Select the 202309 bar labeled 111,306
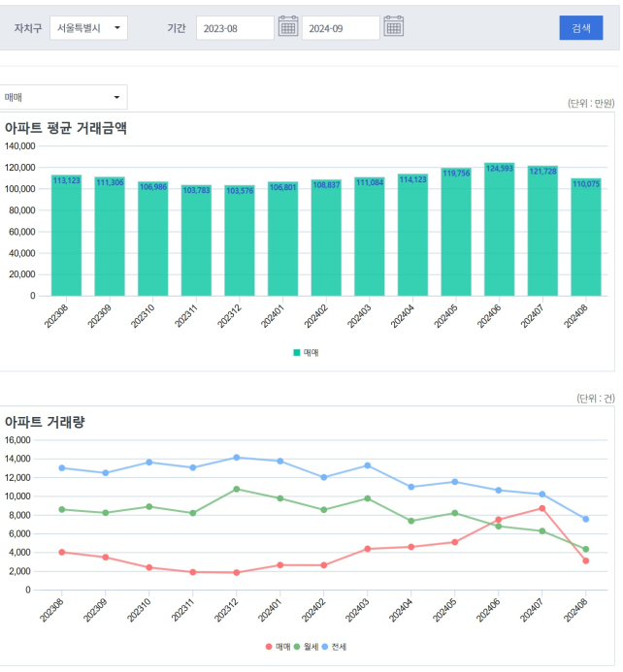Image resolution: width=623 pixels, height=672 pixels. click(x=110, y=237)
